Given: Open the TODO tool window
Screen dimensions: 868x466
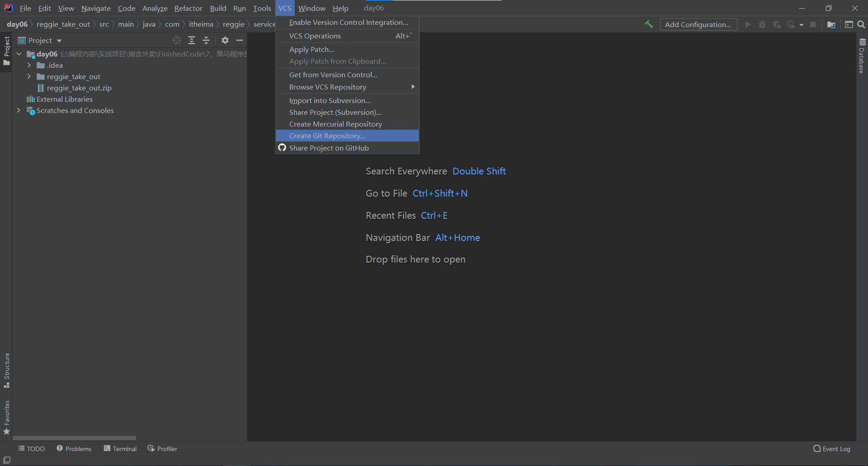Looking at the screenshot, I should tap(31, 448).
